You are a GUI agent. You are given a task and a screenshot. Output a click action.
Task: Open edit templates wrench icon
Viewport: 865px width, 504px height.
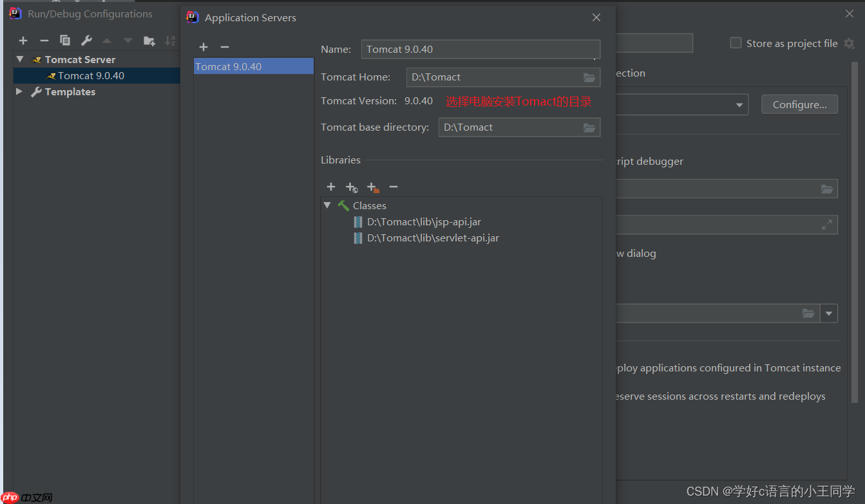(x=86, y=41)
